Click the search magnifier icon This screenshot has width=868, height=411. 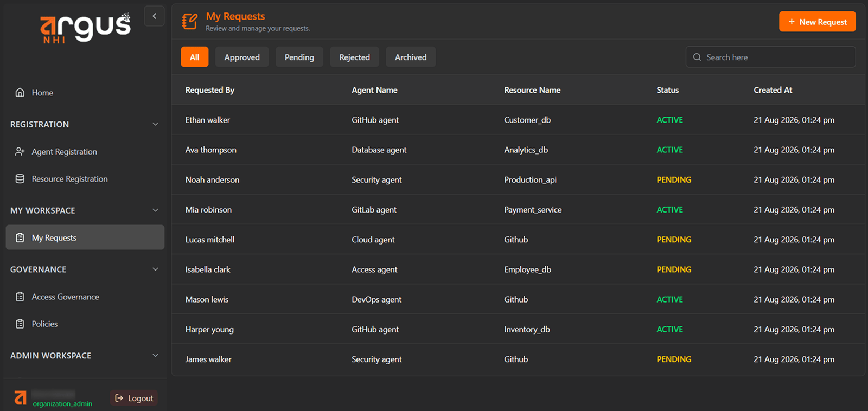click(x=697, y=57)
